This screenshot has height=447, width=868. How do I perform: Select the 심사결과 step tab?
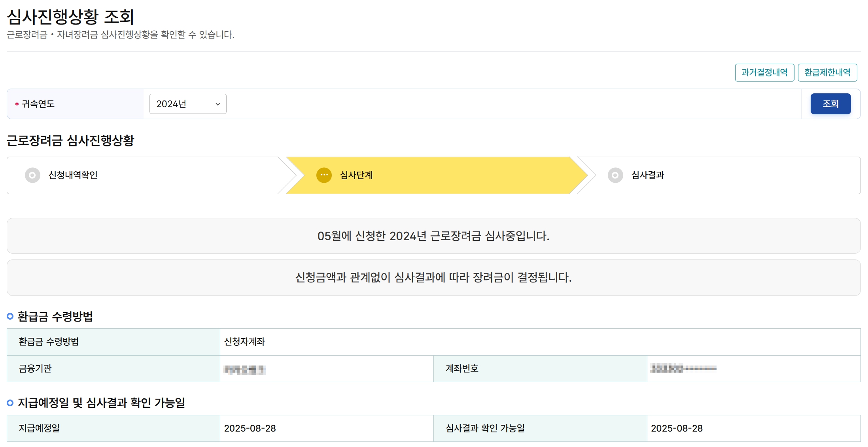point(648,175)
